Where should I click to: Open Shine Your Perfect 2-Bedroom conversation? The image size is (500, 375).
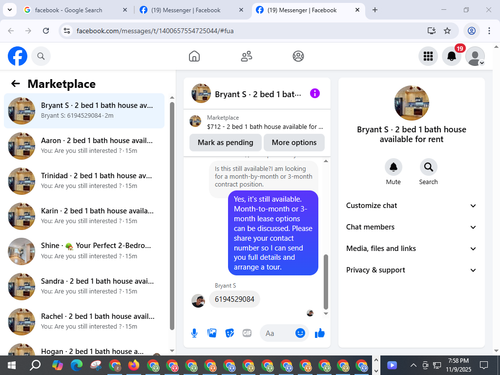(x=84, y=251)
